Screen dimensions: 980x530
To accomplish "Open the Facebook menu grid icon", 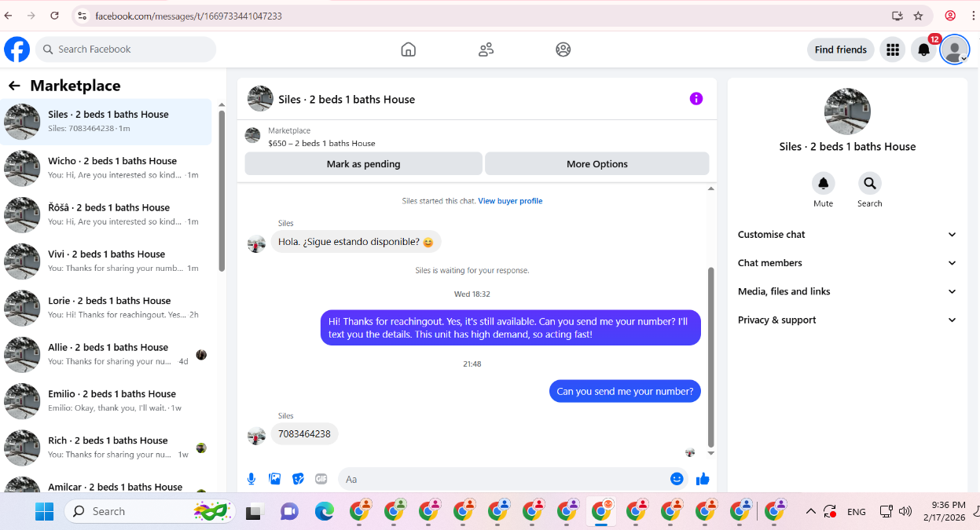I will [892, 49].
